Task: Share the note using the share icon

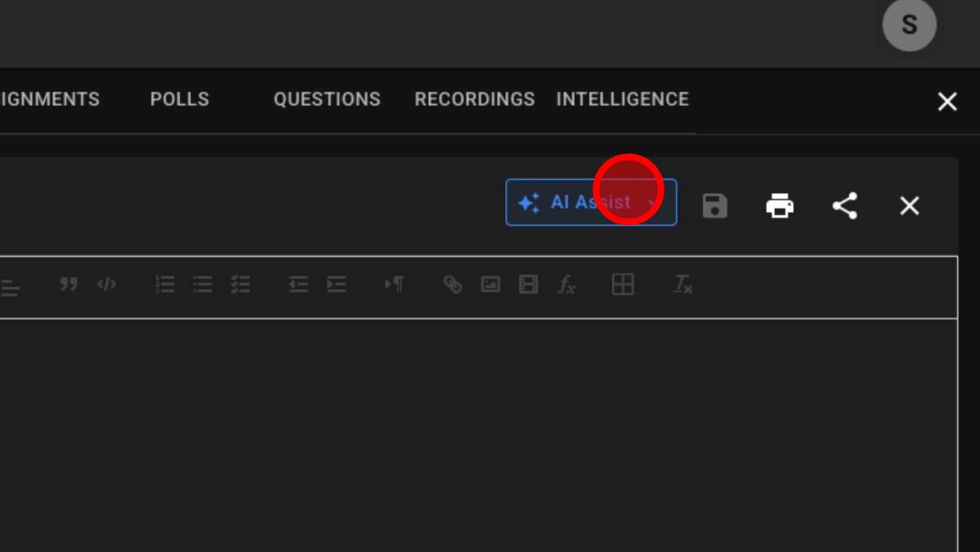Action: (844, 206)
